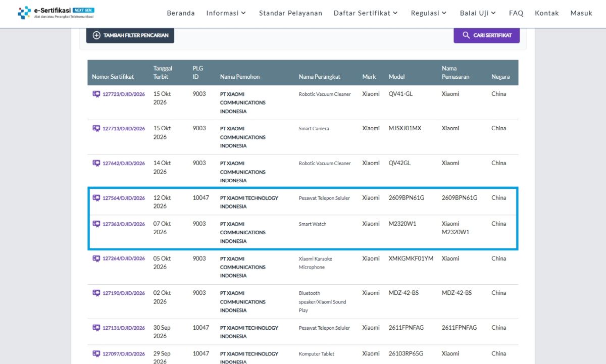Image resolution: width=606 pixels, height=364 pixels.
Task: Click model cell 26103RP65G
Action: 406,354
